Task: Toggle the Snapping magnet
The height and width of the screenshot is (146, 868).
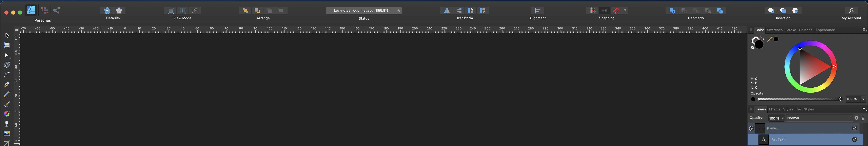Action: tap(616, 11)
